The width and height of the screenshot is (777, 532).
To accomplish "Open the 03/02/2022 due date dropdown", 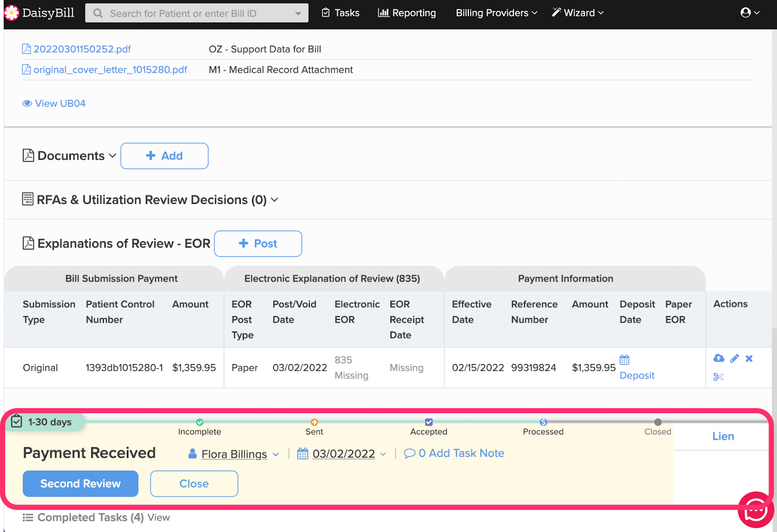I will coord(383,454).
